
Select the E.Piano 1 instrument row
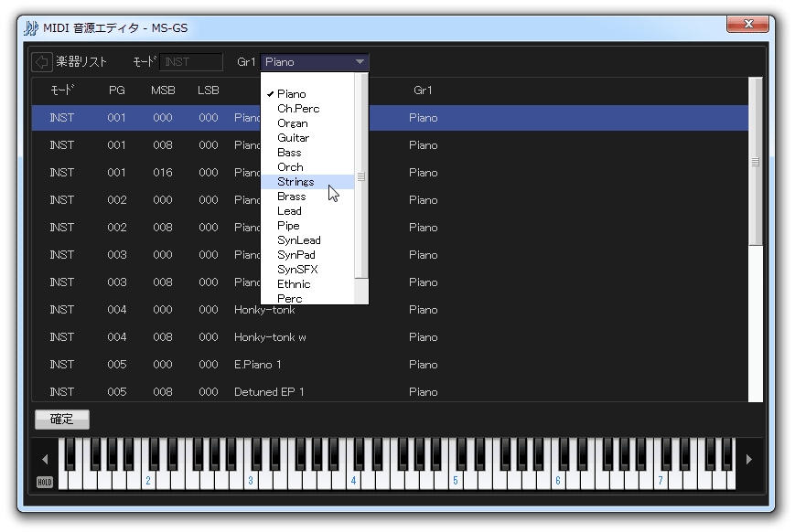click(390, 365)
